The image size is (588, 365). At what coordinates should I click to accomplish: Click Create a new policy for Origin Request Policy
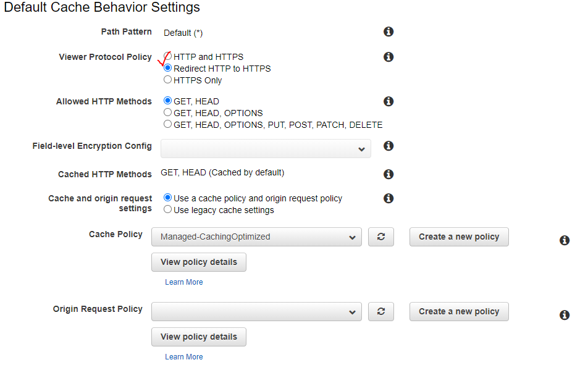click(x=459, y=311)
